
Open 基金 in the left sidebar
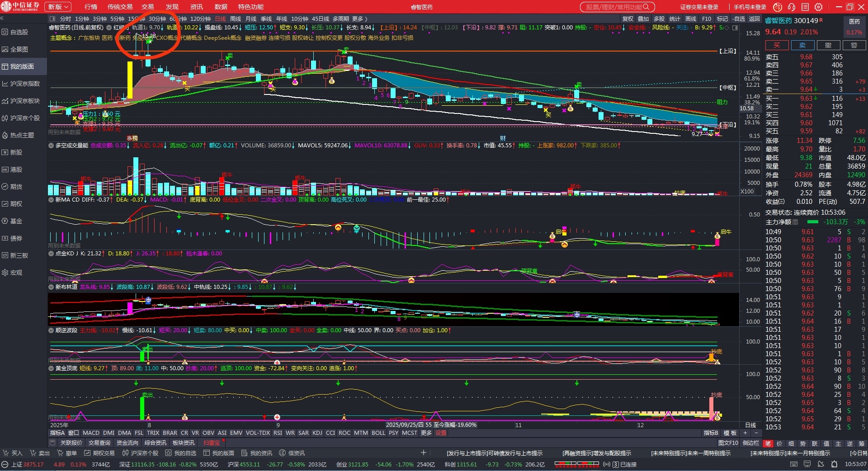coord(13,221)
